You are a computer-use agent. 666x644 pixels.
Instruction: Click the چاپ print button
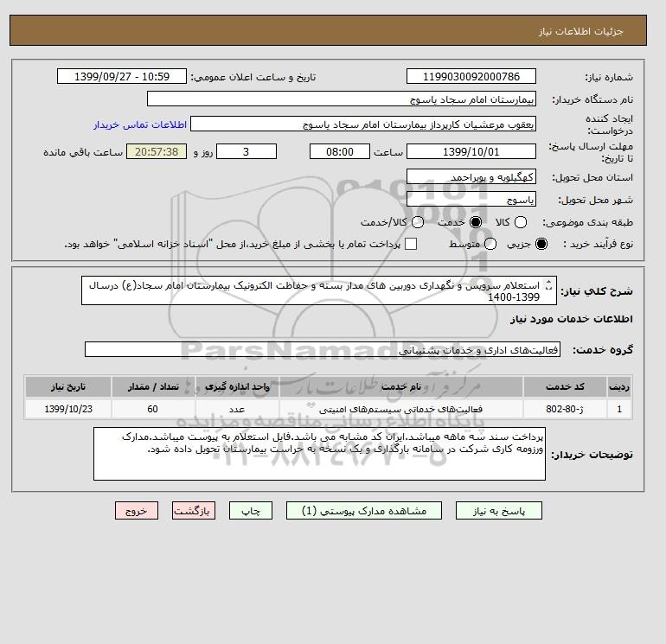coord(251,511)
